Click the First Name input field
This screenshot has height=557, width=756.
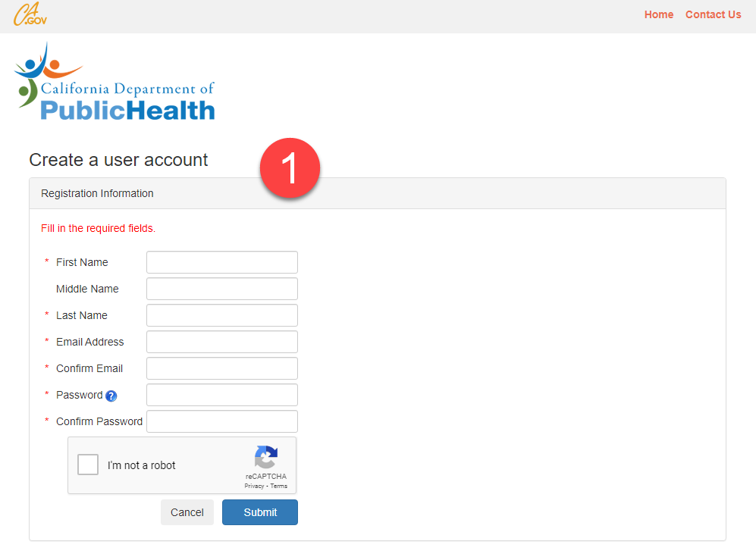pyautogui.click(x=221, y=262)
